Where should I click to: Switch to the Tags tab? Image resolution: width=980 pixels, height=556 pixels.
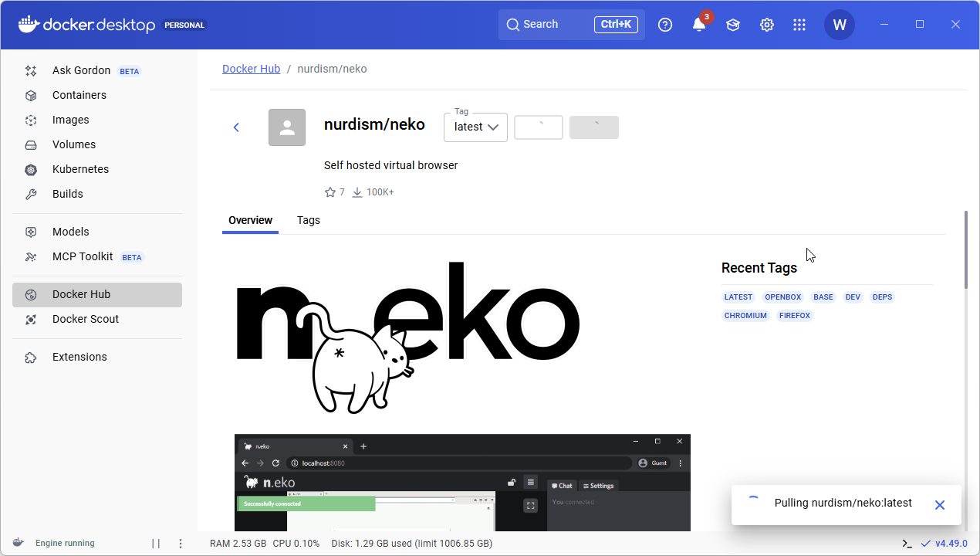click(x=308, y=220)
